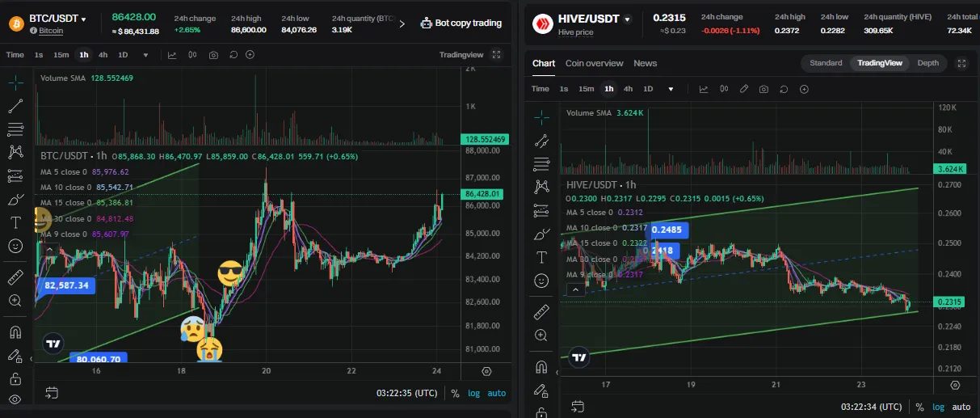Select ruler tool in HIVE chart

coord(542,312)
